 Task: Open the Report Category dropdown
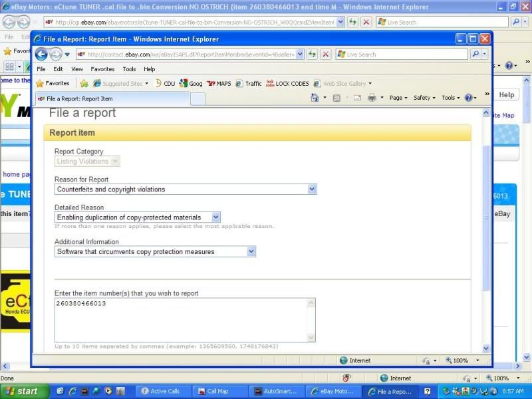pos(115,161)
